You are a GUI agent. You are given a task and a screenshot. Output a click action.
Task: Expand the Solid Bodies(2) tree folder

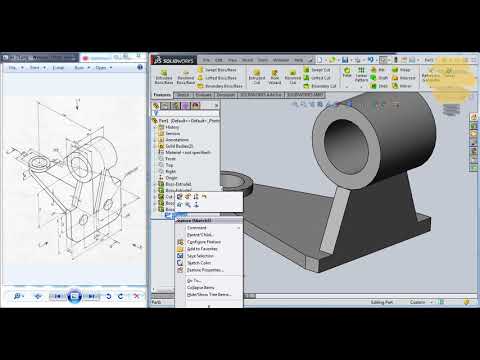pos(155,146)
